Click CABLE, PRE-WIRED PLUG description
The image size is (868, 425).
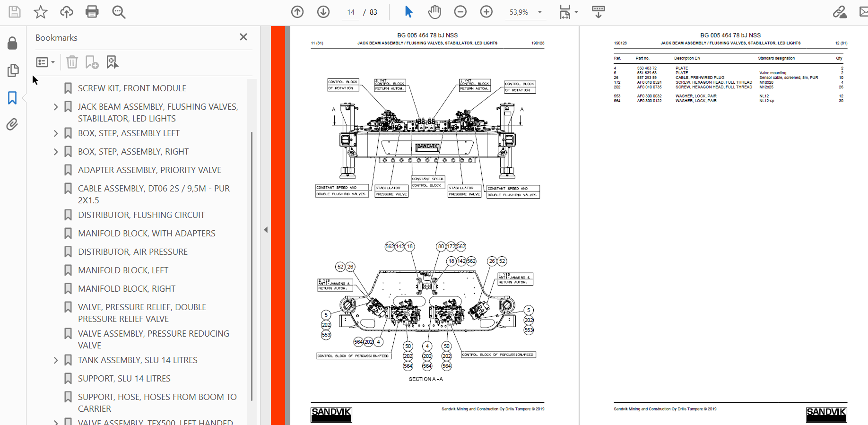(x=700, y=78)
